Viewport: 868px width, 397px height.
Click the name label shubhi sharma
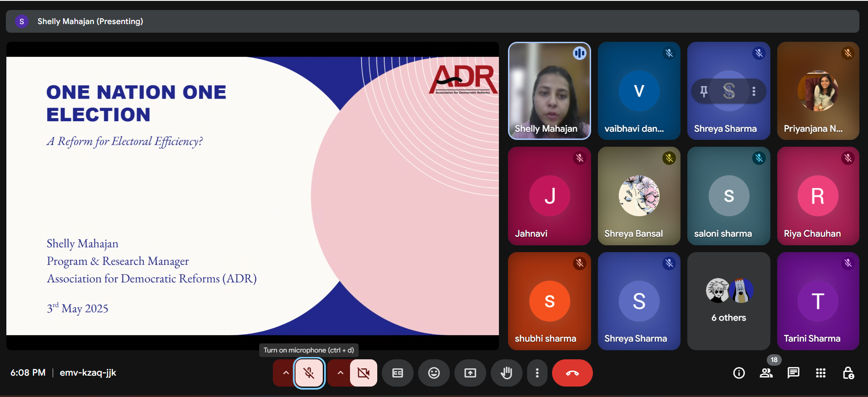tap(545, 338)
